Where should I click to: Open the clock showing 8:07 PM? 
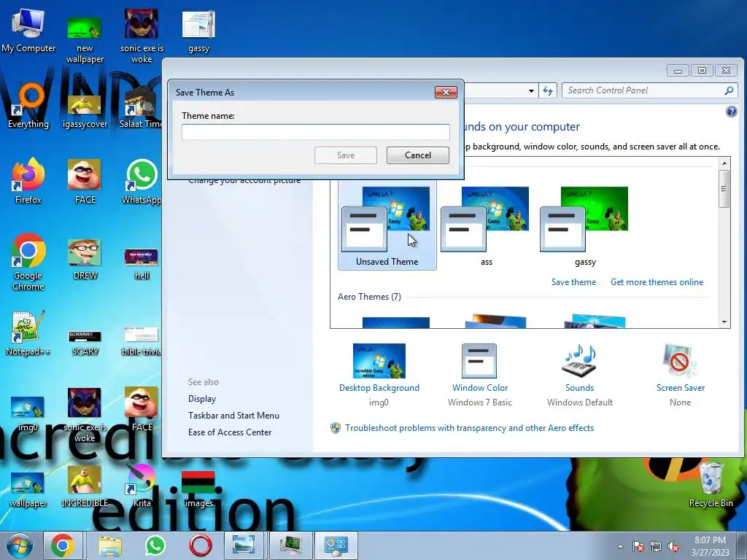[710, 546]
